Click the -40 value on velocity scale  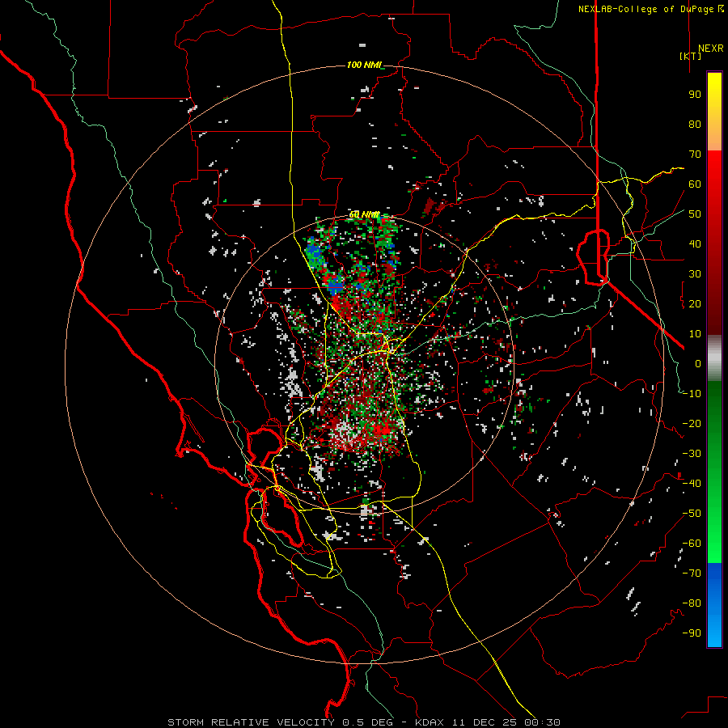tap(692, 484)
